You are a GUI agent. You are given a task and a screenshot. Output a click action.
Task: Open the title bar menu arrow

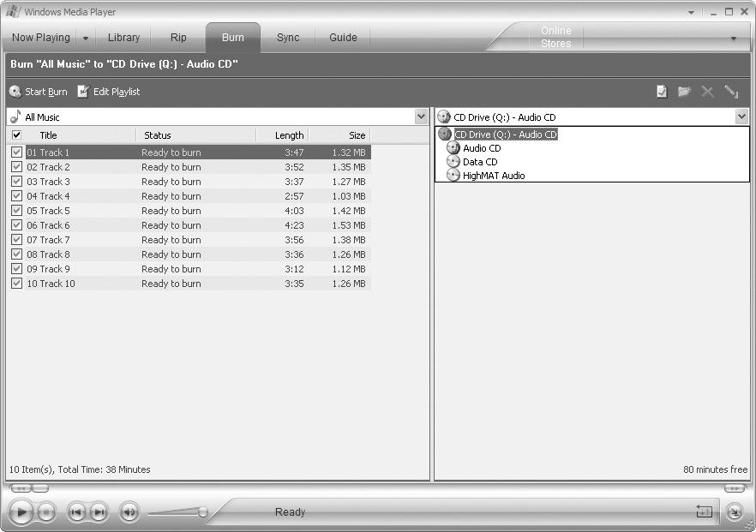pyautogui.click(x=692, y=12)
